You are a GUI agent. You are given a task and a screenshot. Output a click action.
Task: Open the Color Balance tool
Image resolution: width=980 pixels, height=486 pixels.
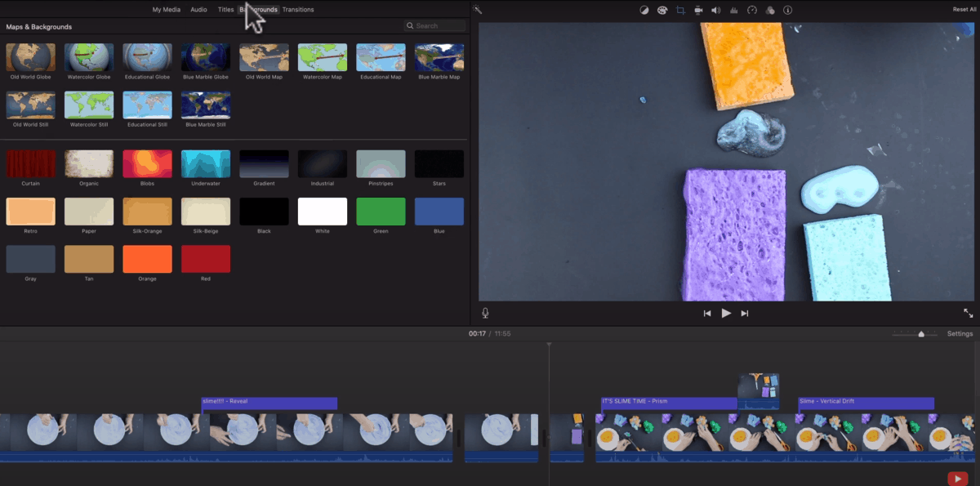click(x=644, y=10)
